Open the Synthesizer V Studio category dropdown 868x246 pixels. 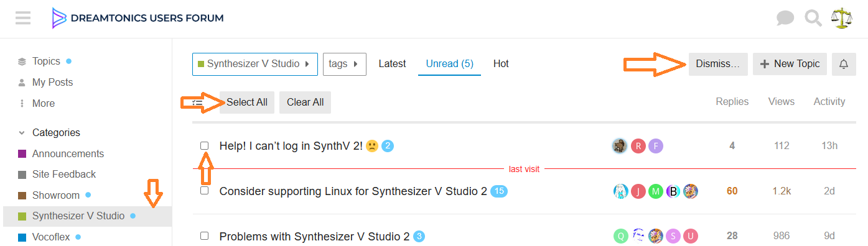(x=255, y=64)
